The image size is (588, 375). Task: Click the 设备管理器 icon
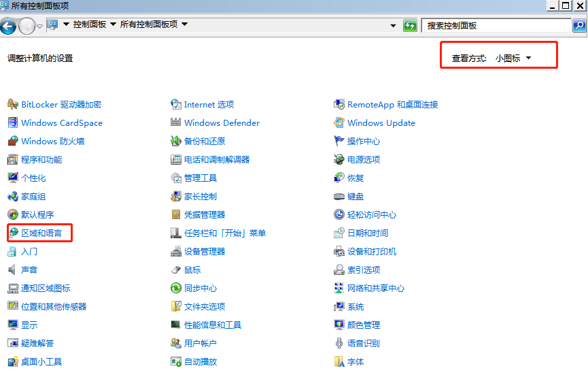tap(175, 252)
